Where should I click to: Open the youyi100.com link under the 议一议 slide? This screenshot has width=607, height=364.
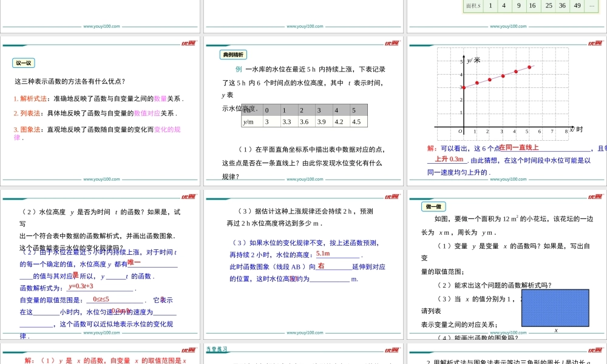(101, 180)
